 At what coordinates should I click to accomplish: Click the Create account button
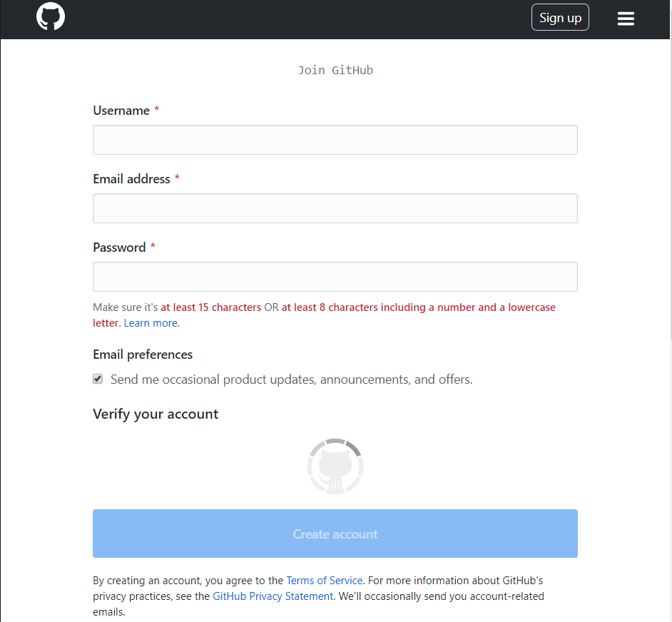[x=335, y=534]
